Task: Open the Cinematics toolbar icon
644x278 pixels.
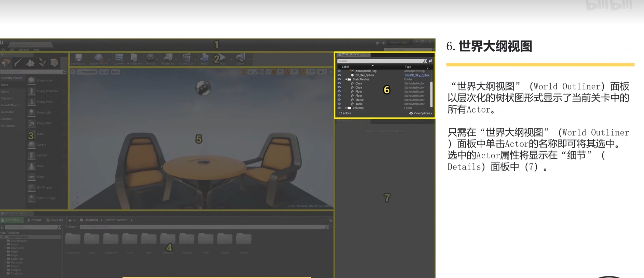Action: 186,58
